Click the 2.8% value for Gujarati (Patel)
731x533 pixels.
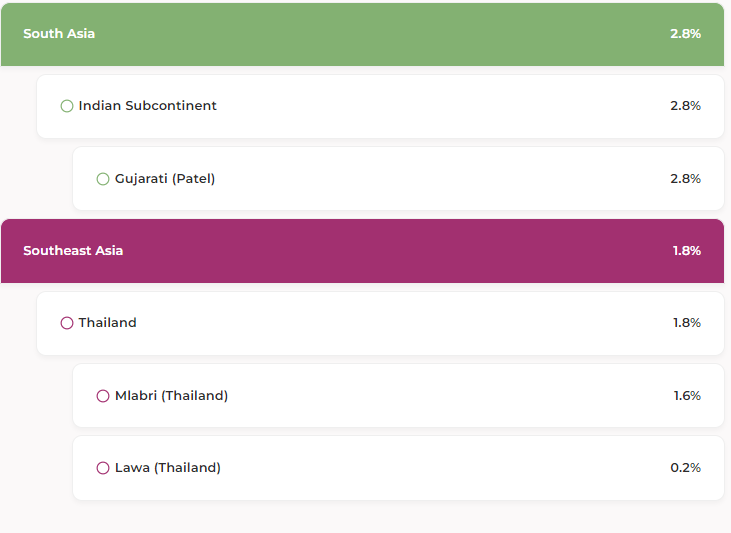point(685,179)
